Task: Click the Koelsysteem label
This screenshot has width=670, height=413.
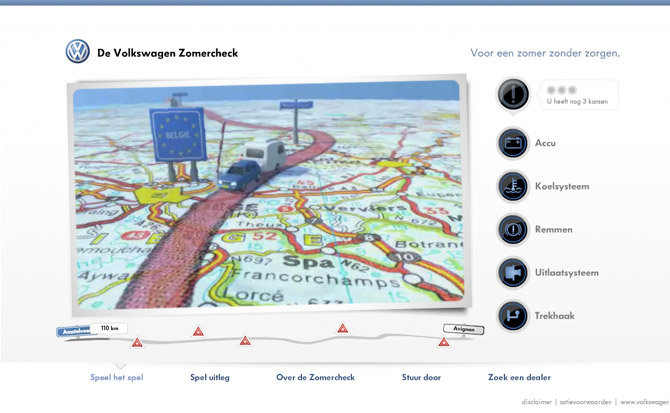Action: pyautogui.click(x=562, y=187)
